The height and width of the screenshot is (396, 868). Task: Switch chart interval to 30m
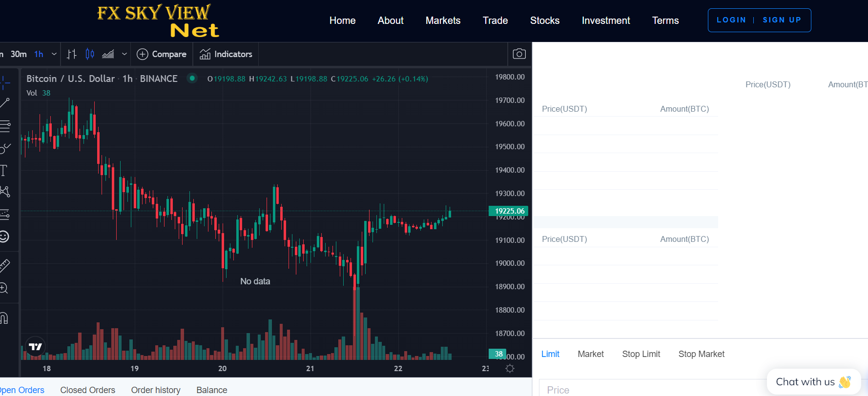point(19,54)
